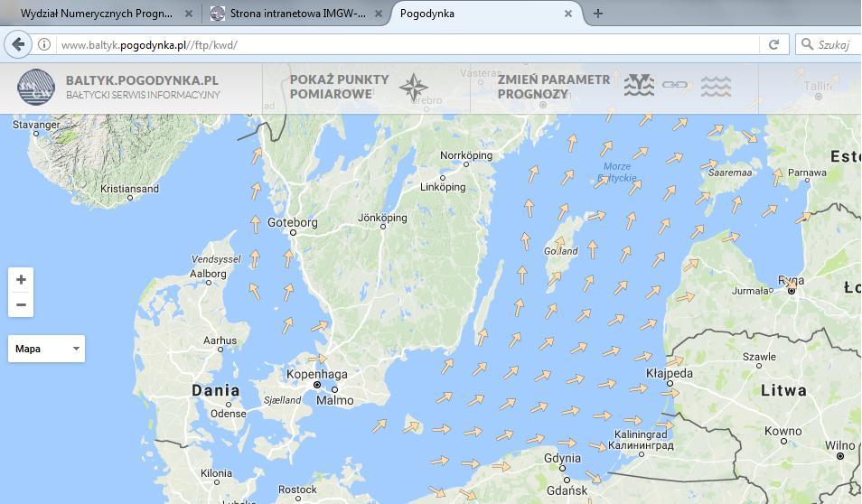Click the Kłajpeda city label on map
The image size is (862, 504).
tap(669, 373)
